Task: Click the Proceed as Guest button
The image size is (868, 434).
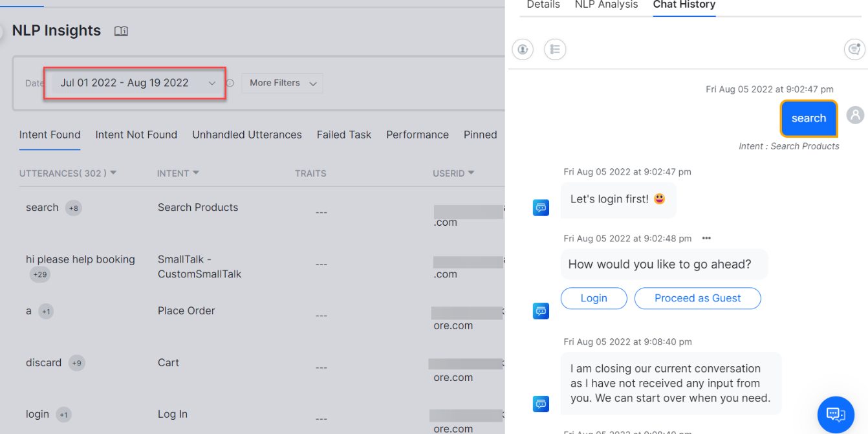Action: coord(697,298)
